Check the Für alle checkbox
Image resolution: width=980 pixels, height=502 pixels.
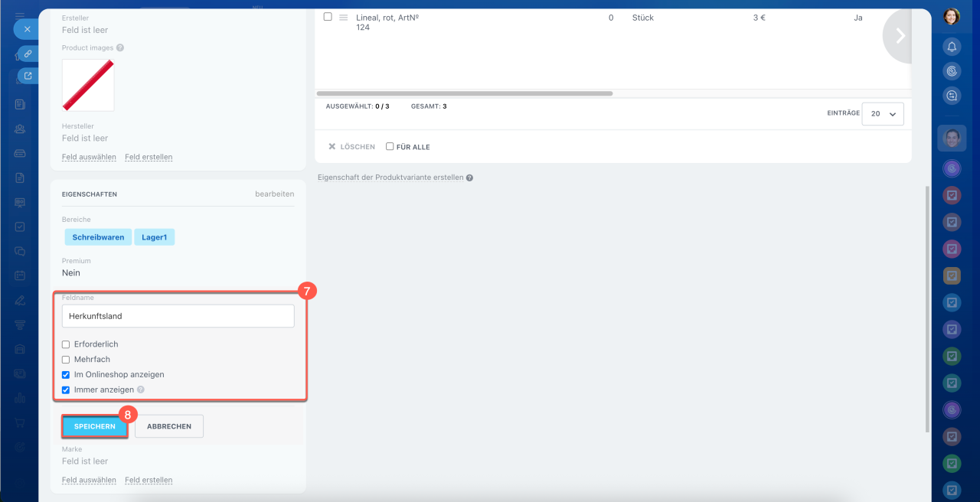(x=390, y=146)
